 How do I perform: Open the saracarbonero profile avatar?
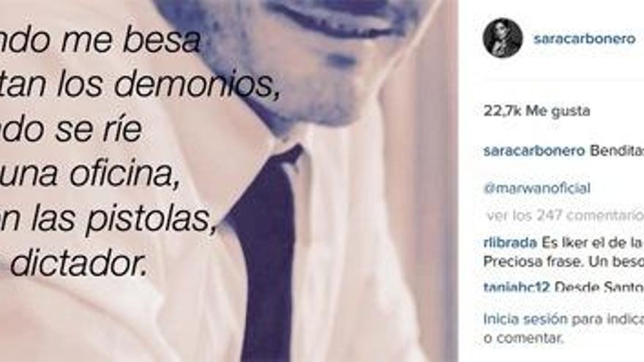coord(502,38)
